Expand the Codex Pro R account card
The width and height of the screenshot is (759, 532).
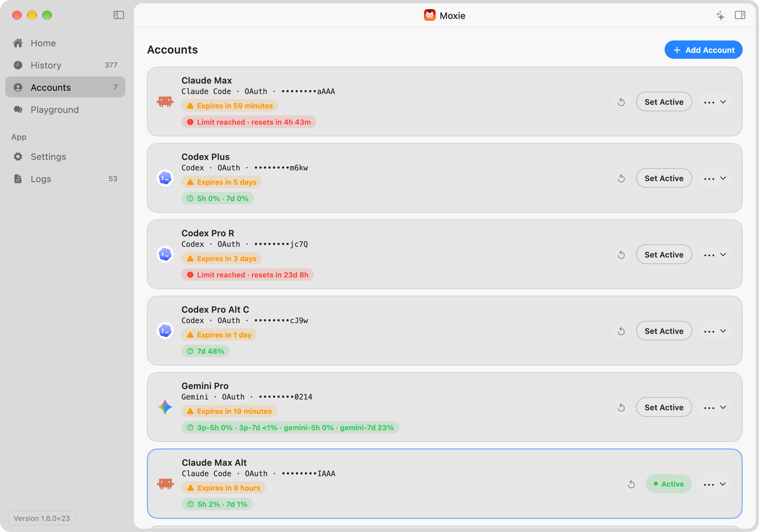(723, 255)
